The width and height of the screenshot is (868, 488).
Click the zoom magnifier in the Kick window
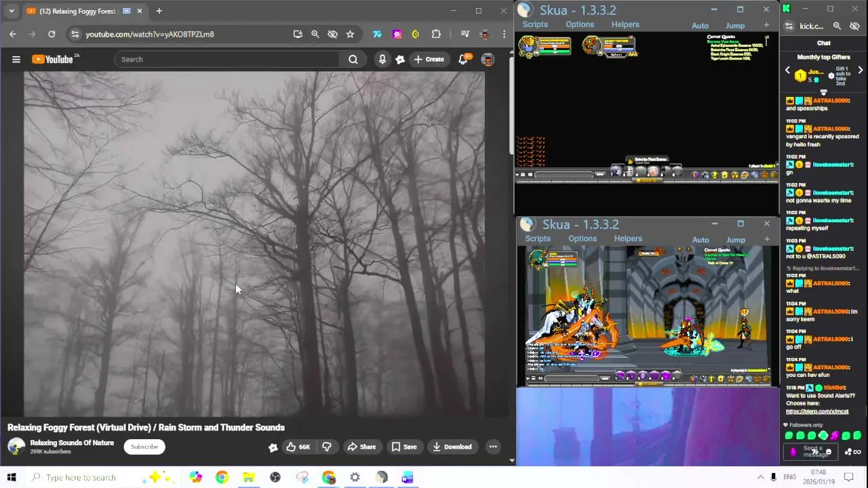coord(837,26)
